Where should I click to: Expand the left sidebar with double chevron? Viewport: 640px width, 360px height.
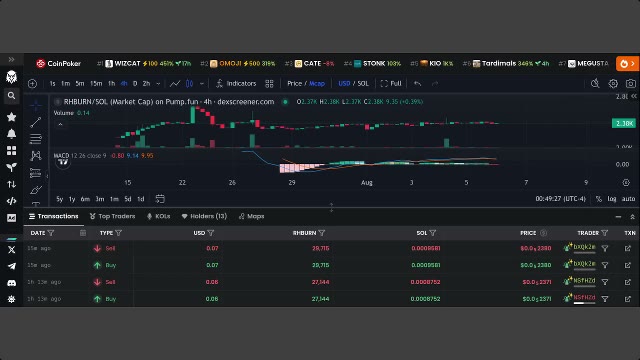tap(11, 60)
